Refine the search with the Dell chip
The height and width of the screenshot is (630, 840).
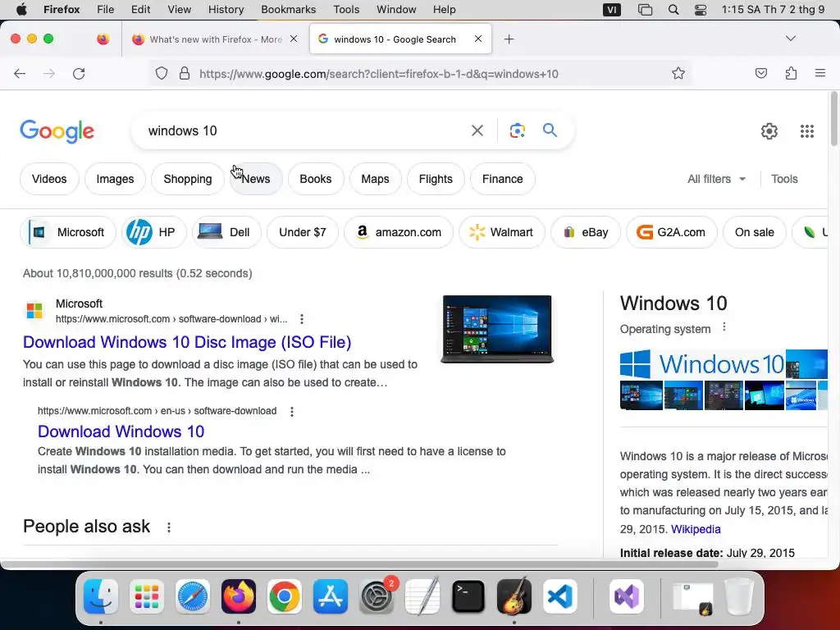coord(226,232)
